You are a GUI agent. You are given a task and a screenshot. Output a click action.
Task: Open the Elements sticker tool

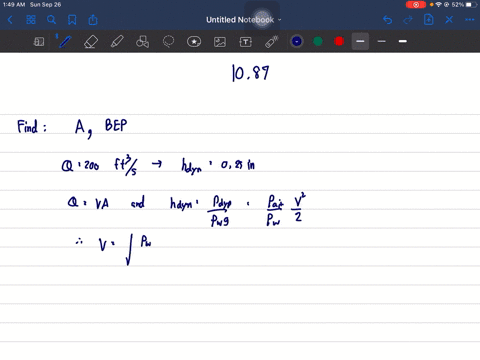coord(194,42)
